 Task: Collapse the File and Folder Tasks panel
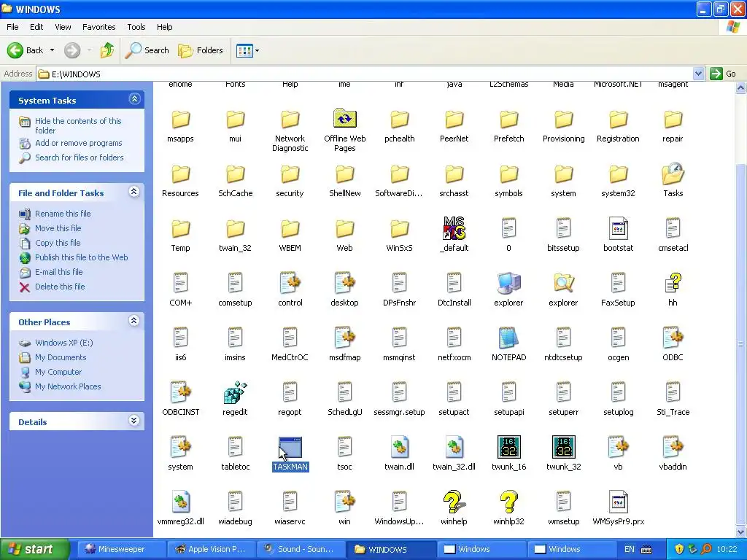coord(134,192)
